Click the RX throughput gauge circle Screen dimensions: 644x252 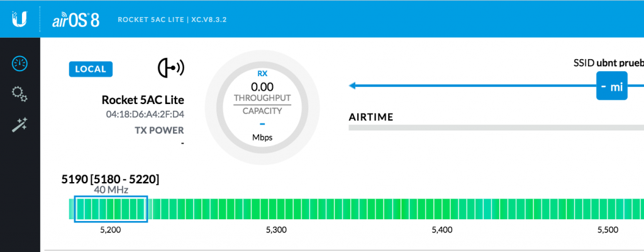(262, 107)
